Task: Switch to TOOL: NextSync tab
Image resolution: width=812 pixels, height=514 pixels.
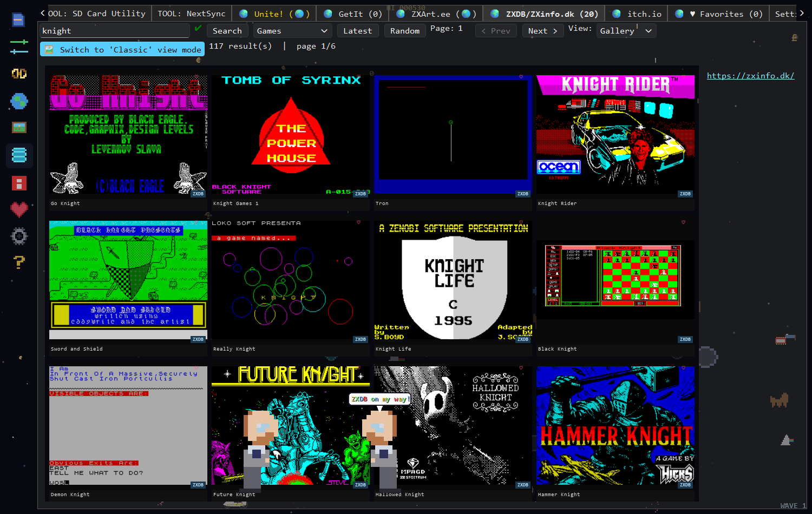Action: 192,14
